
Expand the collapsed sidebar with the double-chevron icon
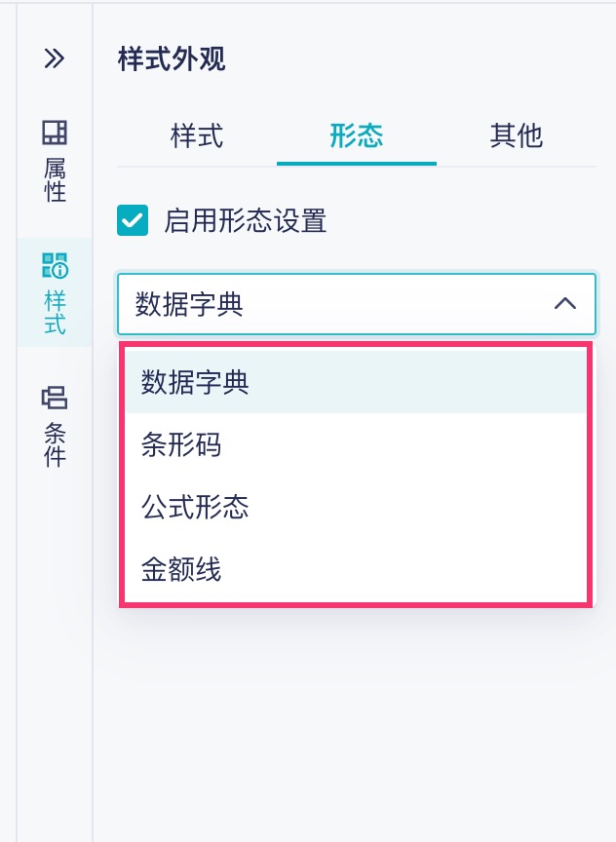coord(55,58)
